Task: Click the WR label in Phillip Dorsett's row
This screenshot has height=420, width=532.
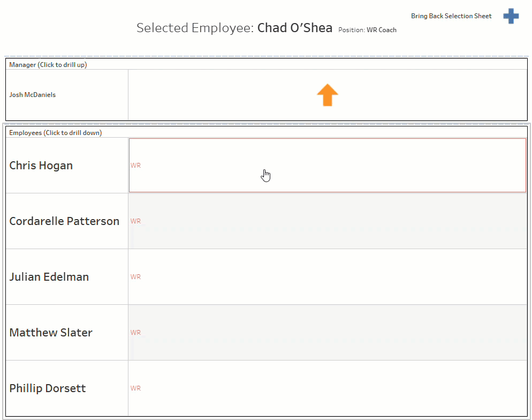Action: 135,388
